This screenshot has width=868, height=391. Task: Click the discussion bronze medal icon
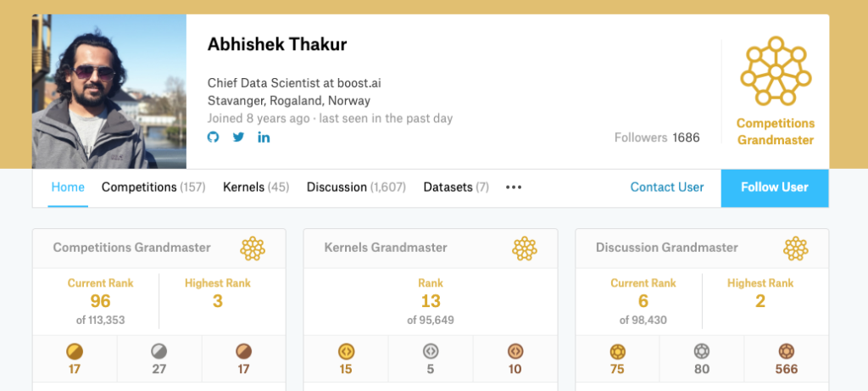coord(786,351)
